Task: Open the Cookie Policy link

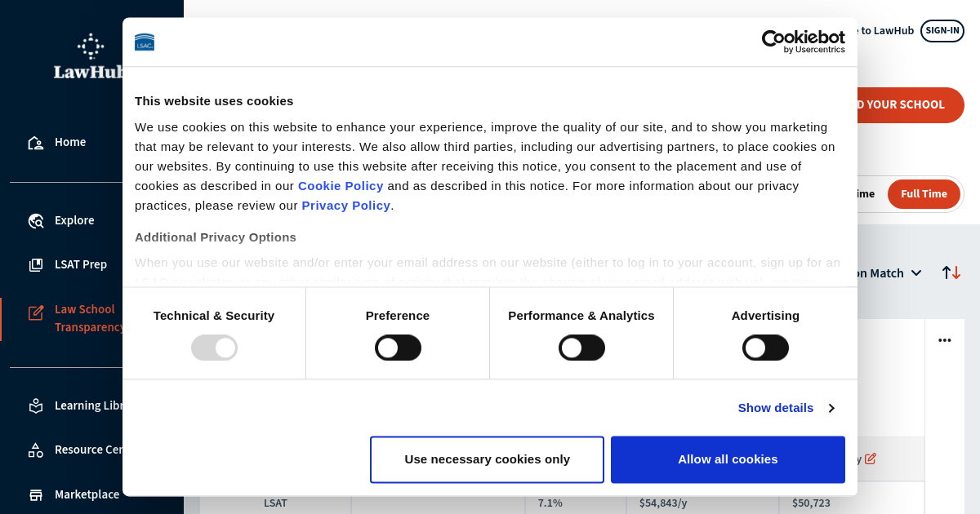Action: [x=341, y=186]
